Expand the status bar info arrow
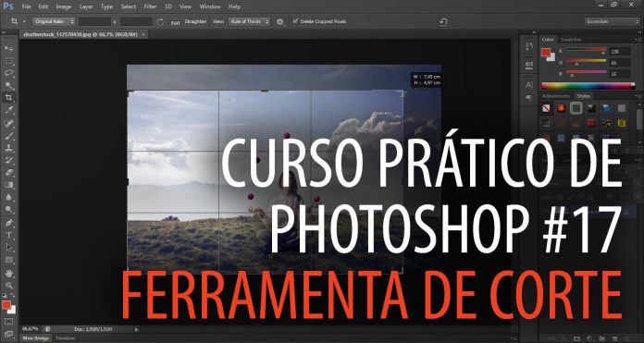Viewport: 644px width, 343px height. pyautogui.click(x=136, y=329)
